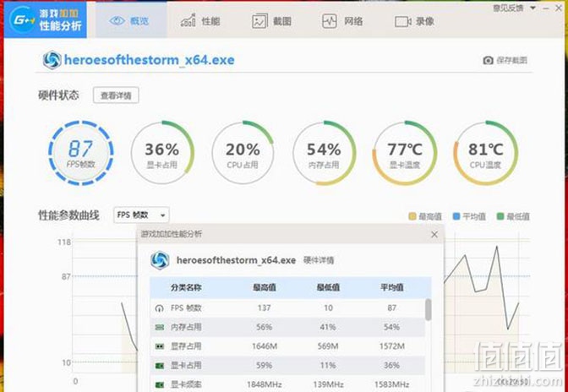Select the 87 FPS帧数 gauge
This screenshot has width=568, height=392.
pyautogui.click(x=81, y=153)
